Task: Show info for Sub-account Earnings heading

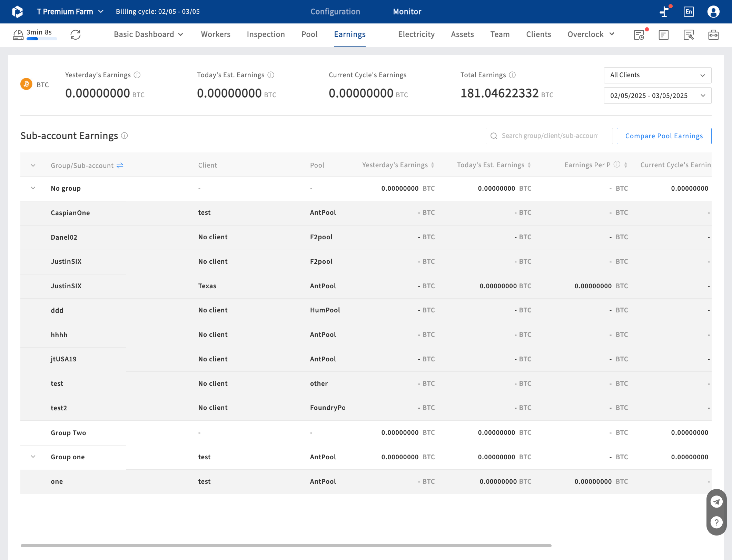Action: [x=125, y=136]
